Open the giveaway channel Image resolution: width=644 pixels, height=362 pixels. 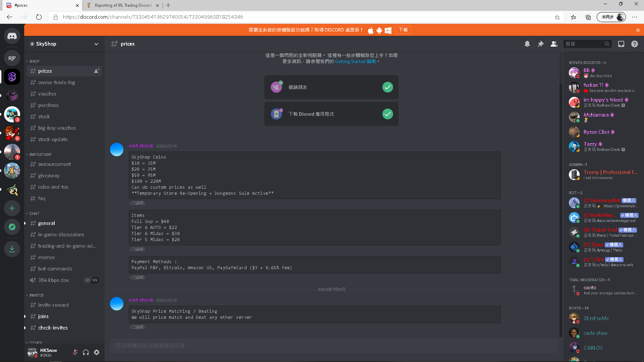tap(64, 176)
